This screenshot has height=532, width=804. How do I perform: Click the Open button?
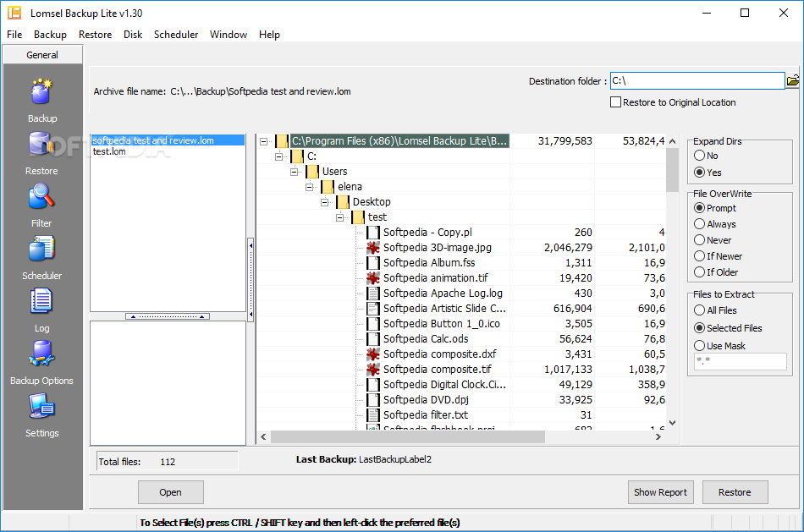pyautogui.click(x=171, y=492)
